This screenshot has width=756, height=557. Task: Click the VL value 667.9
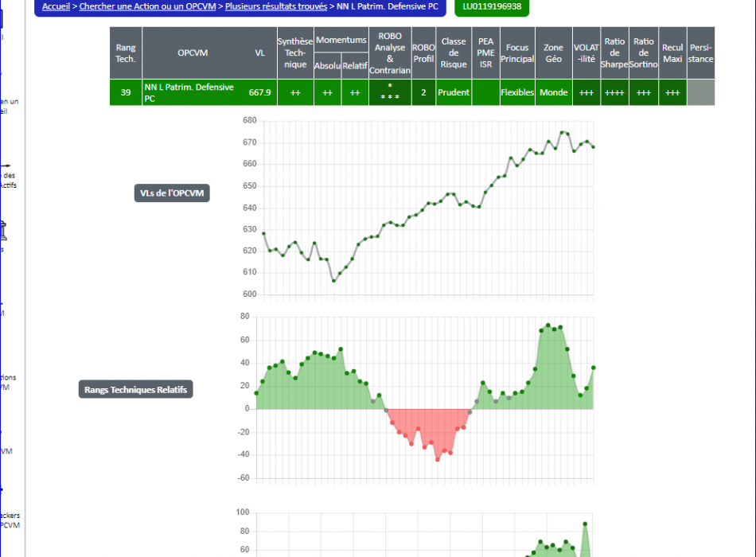pyautogui.click(x=260, y=92)
